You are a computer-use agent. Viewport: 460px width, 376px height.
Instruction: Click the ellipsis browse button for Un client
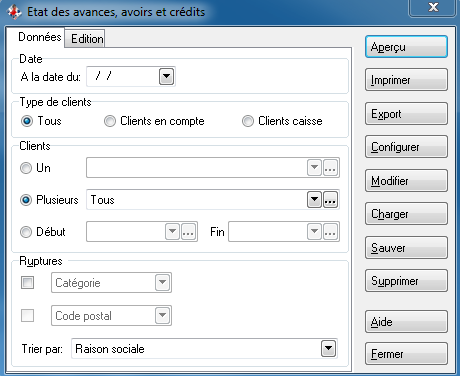tap(330, 168)
